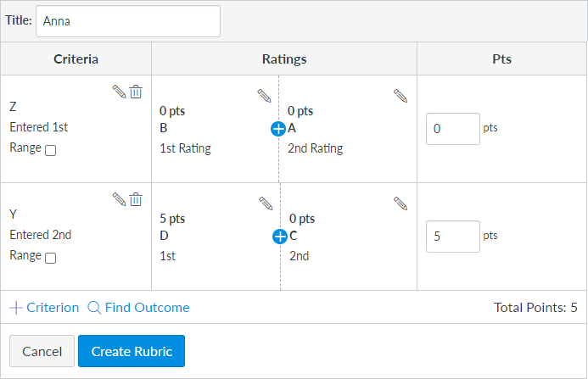
Task: Click points field for criterion Y
Action: tap(452, 237)
